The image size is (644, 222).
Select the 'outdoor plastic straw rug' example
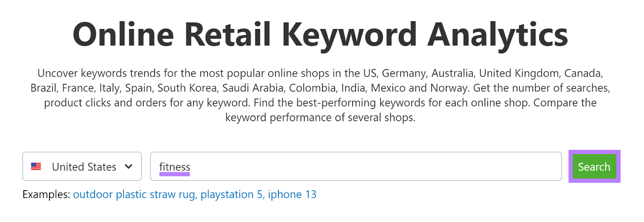coord(134,195)
